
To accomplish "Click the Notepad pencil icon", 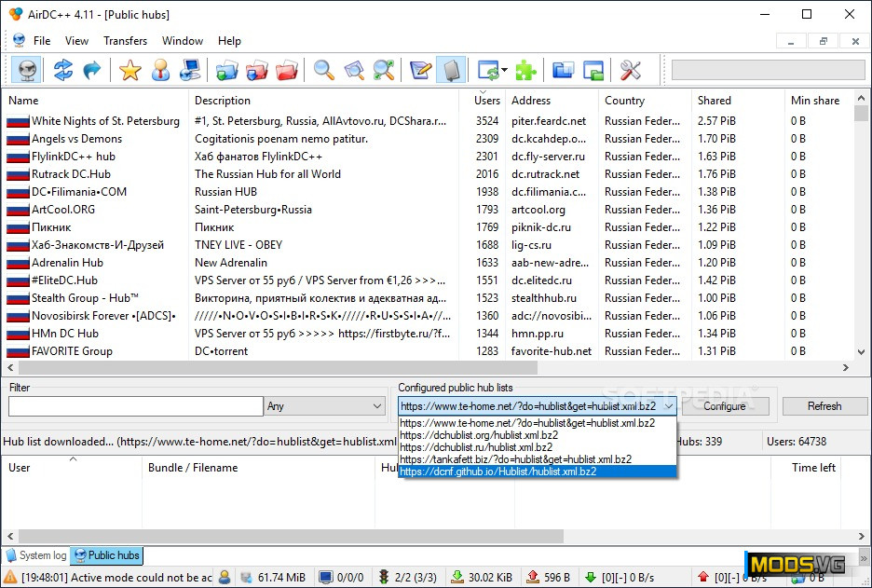I will click(420, 70).
